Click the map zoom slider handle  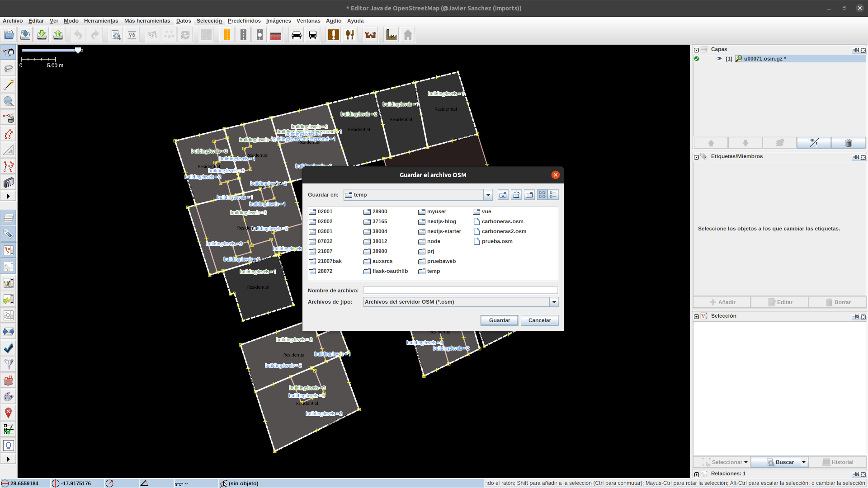point(78,50)
